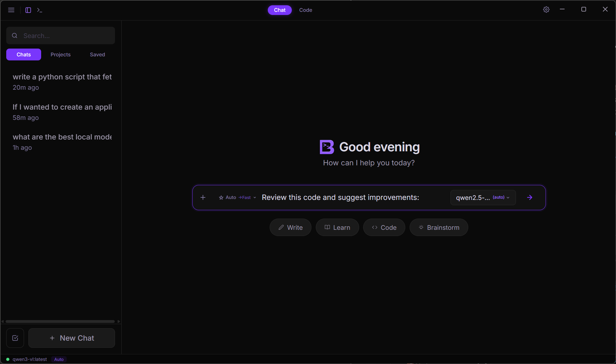
Task: Open the terminal prompt icon
Action: (x=40, y=10)
